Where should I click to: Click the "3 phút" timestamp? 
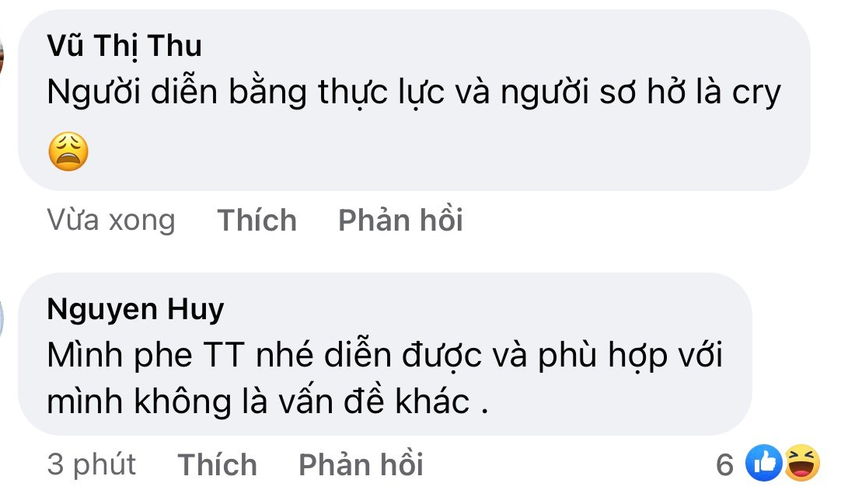coord(91,464)
